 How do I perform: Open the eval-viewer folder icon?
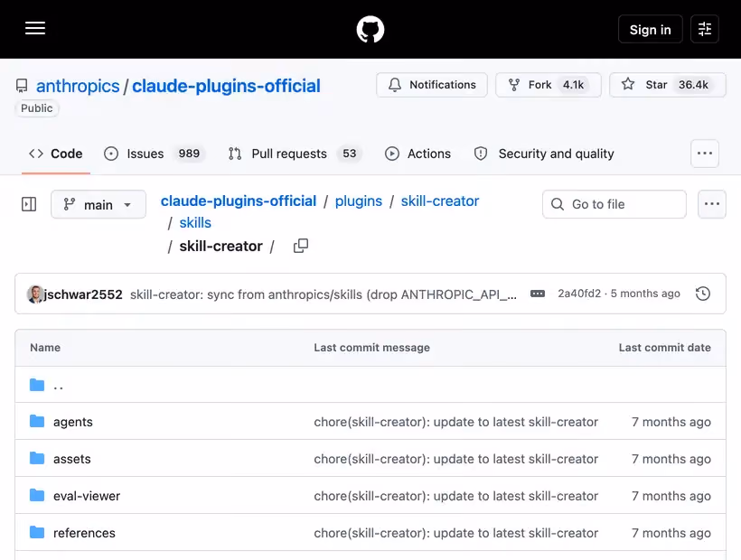click(37, 495)
